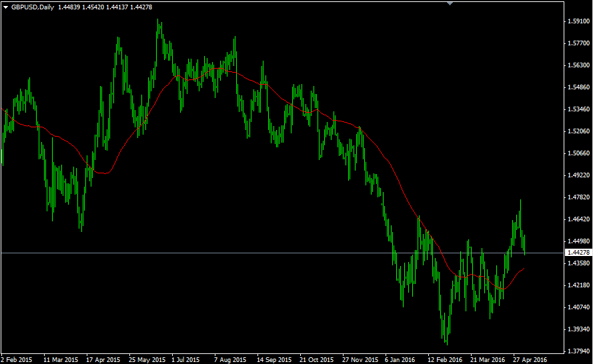Click the 1.50660 price axis label
The height and width of the screenshot is (364, 593).
click(578, 153)
